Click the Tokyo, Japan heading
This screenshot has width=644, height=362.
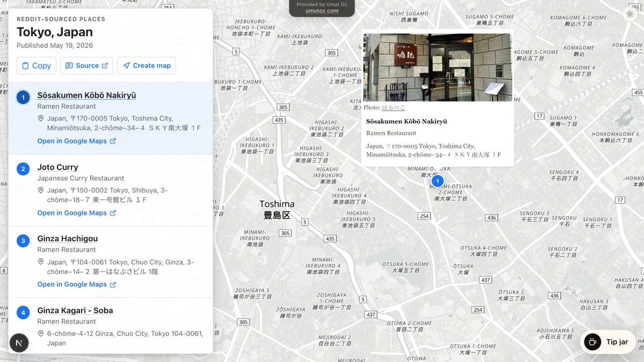click(x=55, y=32)
